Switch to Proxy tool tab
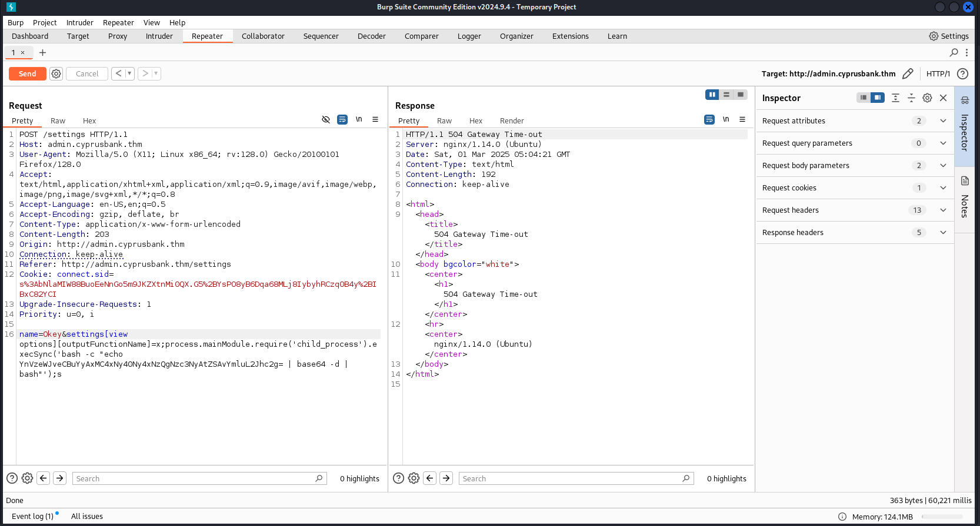The image size is (980, 526). pyautogui.click(x=118, y=36)
